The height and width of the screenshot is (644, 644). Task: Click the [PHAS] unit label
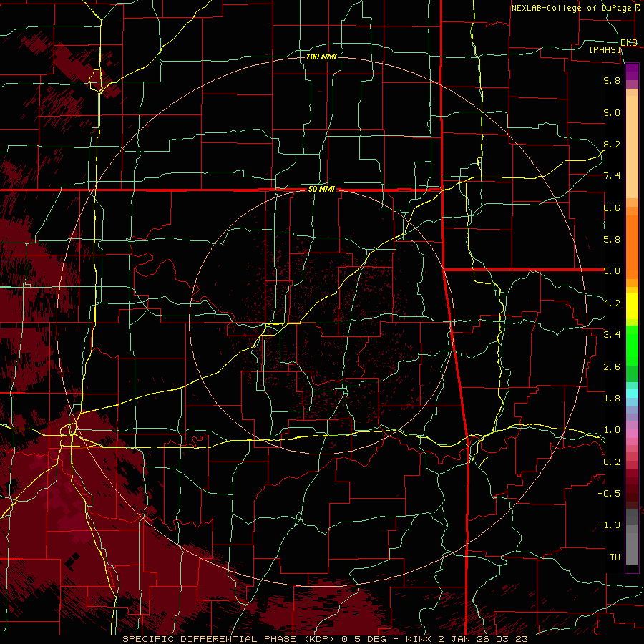pos(605,49)
